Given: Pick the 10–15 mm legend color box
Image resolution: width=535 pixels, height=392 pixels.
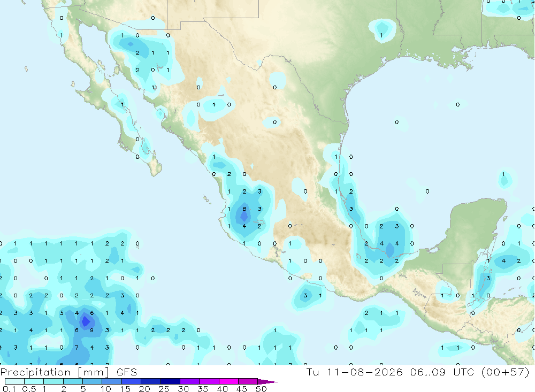Looking at the screenshot, I should [112, 381].
